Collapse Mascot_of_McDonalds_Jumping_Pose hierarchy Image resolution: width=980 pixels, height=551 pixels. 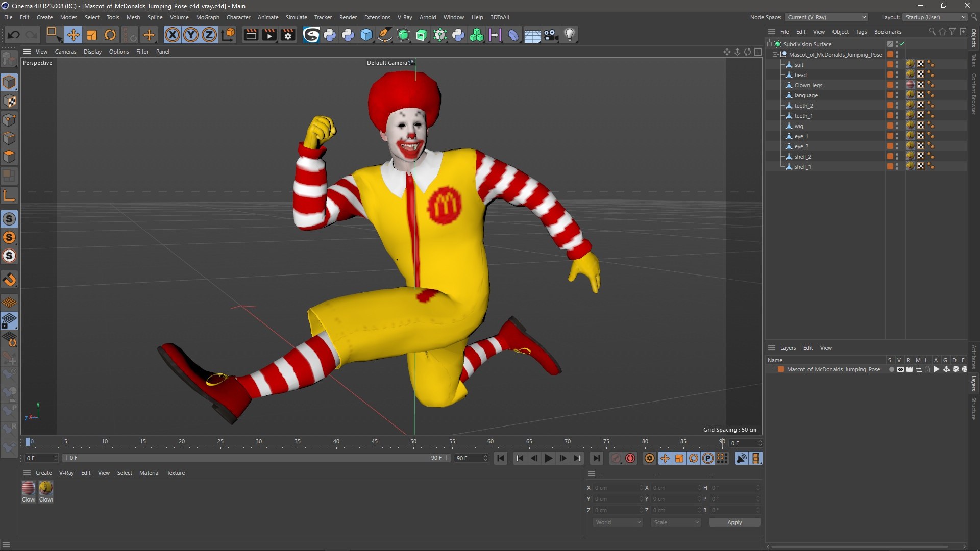coord(775,54)
